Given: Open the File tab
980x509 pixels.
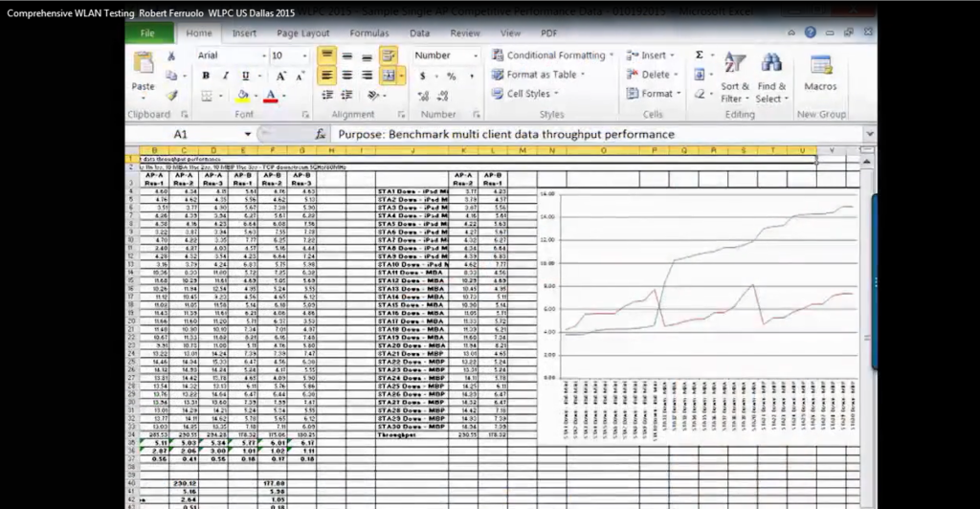Looking at the screenshot, I should point(147,33).
